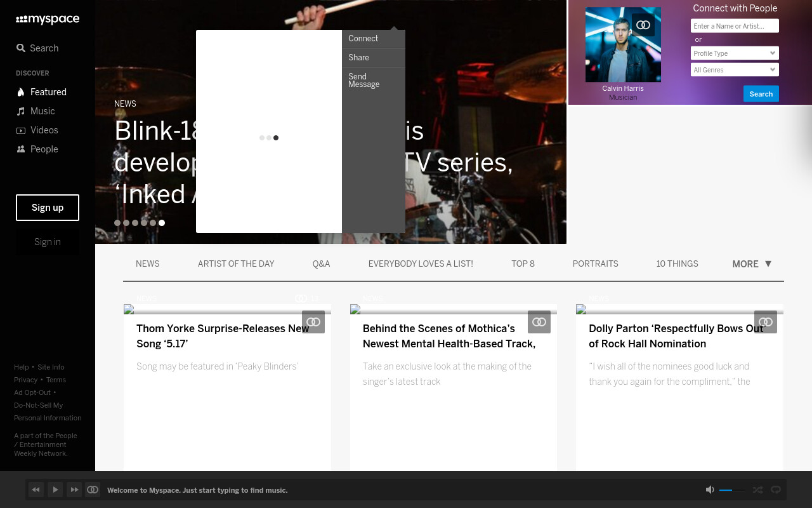Select last active hero carousel dot

(162, 223)
